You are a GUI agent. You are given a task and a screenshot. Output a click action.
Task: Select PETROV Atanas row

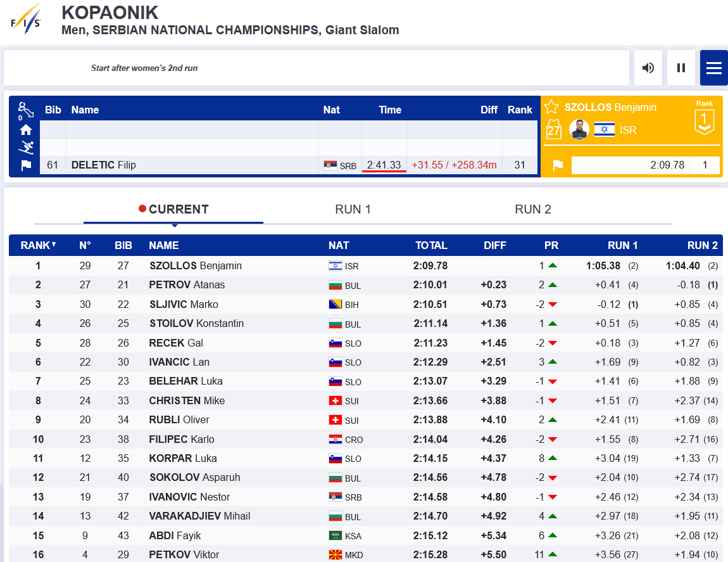tap(366, 285)
